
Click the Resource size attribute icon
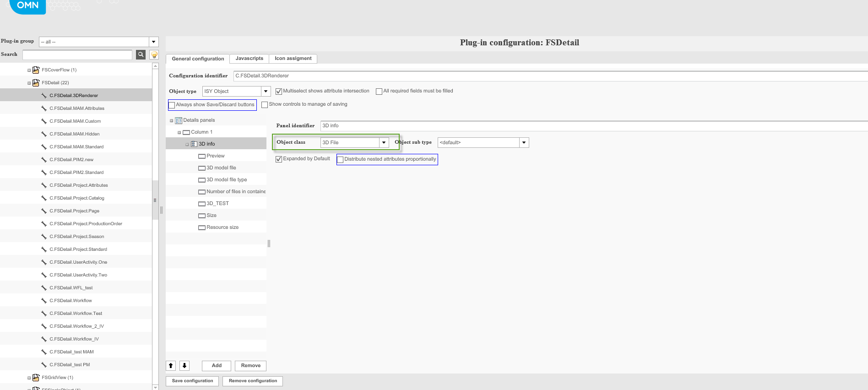(202, 227)
